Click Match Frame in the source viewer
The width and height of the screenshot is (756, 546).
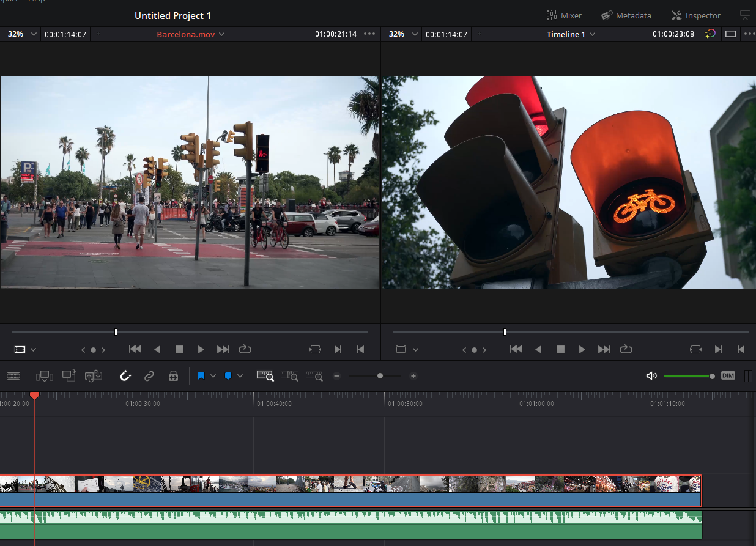click(x=315, y=349)
